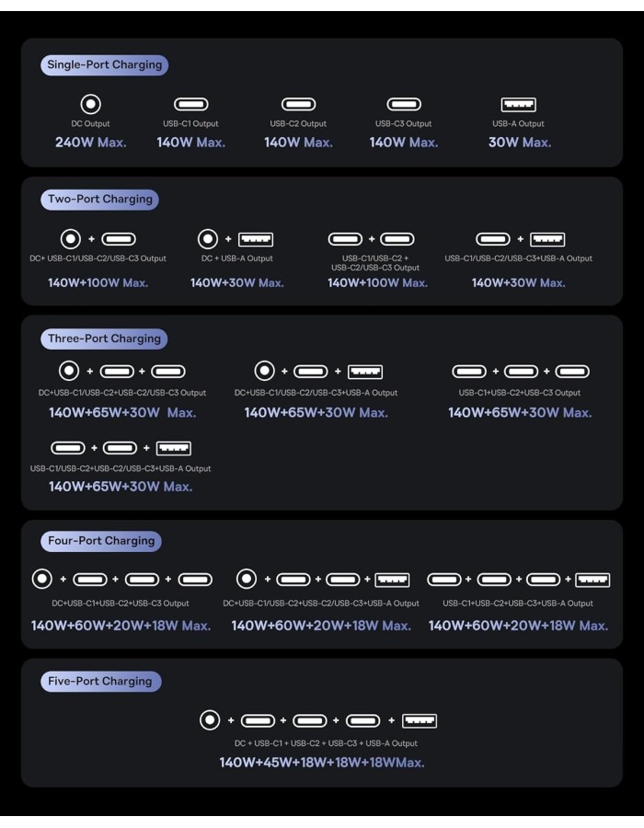Click the DC+USB-C1+USB-C2+USB-C3 Output label
The image size is (644, 828).
tap(121, 603)
